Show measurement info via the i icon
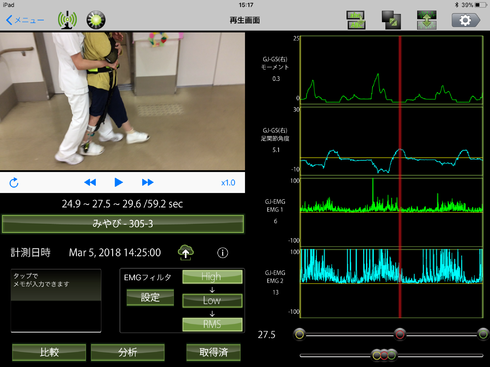 223,253
